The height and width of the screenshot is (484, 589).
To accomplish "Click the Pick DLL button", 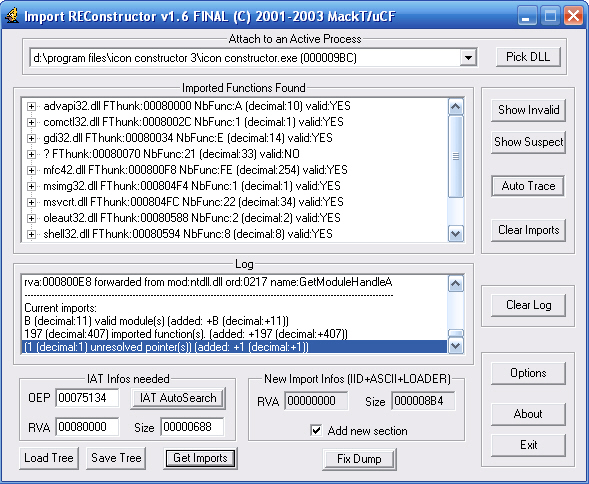I will [x=528, y=57].
